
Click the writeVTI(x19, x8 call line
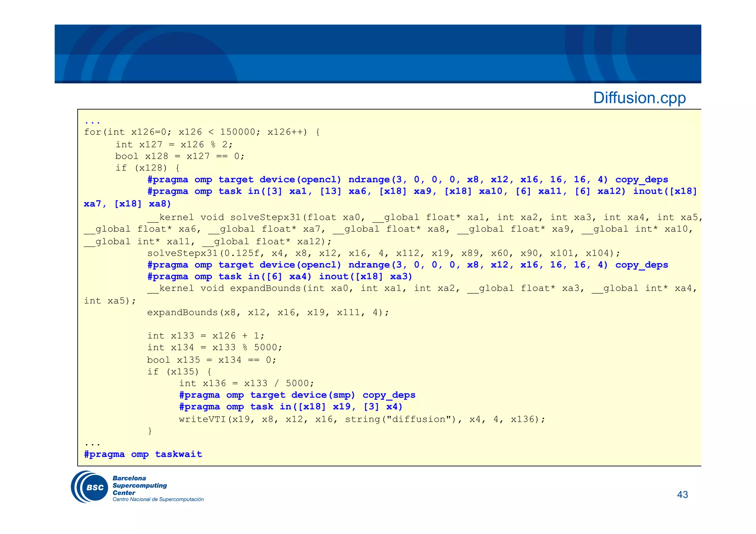362,419
